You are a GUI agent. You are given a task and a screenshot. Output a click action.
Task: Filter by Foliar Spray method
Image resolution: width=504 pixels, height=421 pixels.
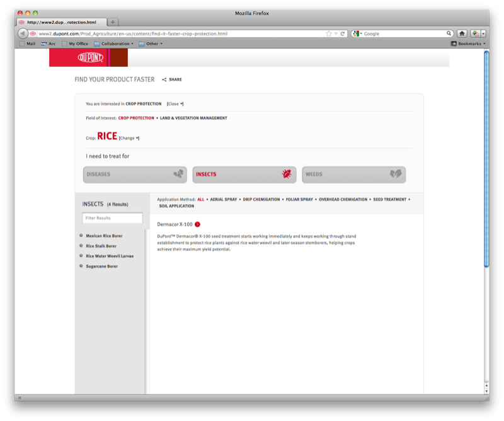(299, 200)
